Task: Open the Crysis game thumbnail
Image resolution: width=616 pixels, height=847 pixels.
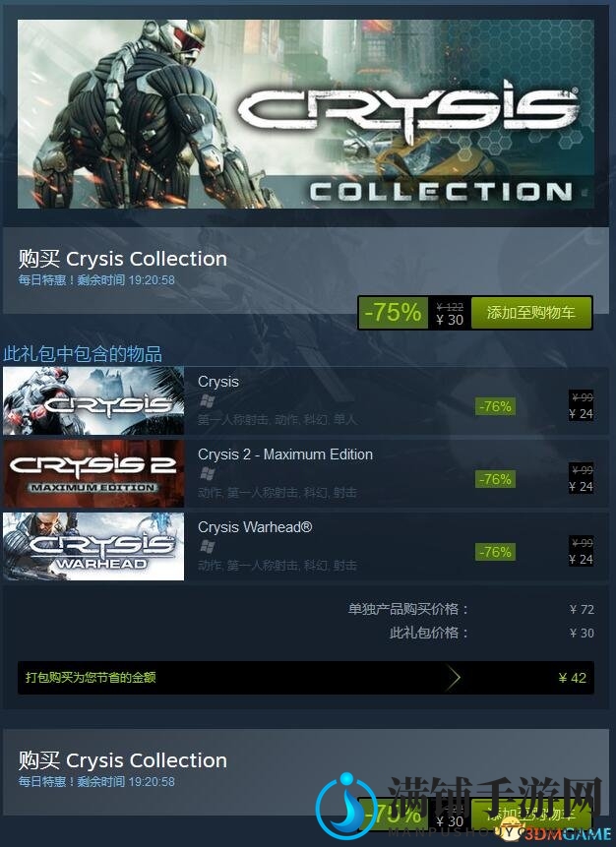Action: coord(93,400)
